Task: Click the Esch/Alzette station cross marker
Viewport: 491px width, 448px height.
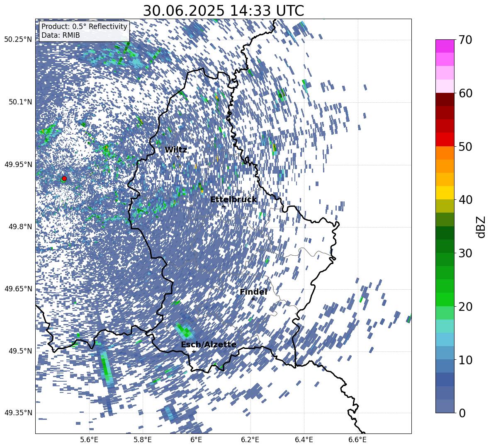Action: (x=194, y=351)
